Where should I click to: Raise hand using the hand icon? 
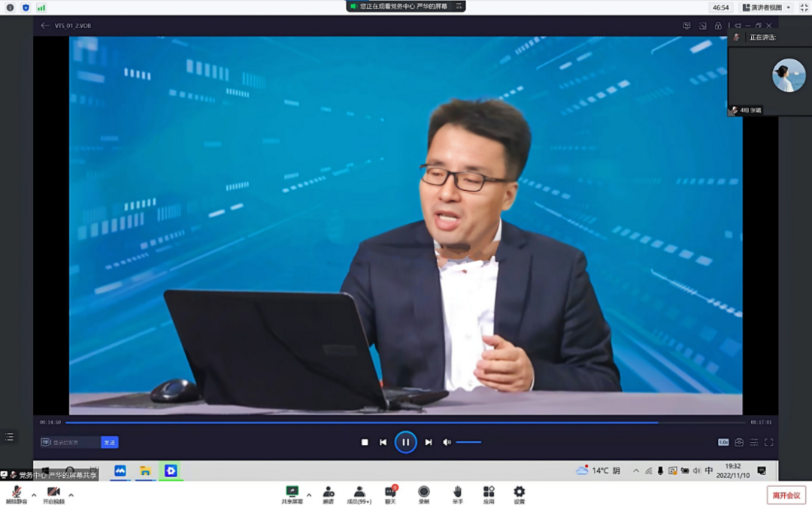457,492
